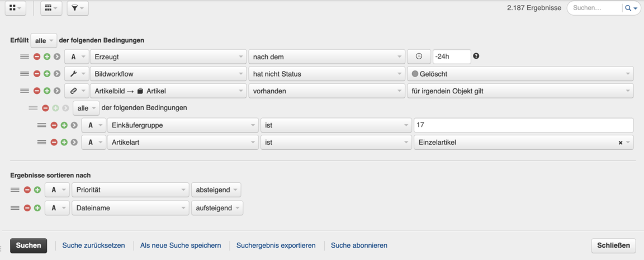This screenshot has height=260, width=644.
Task: Open the grid view layout button
Action: (15, 8)
